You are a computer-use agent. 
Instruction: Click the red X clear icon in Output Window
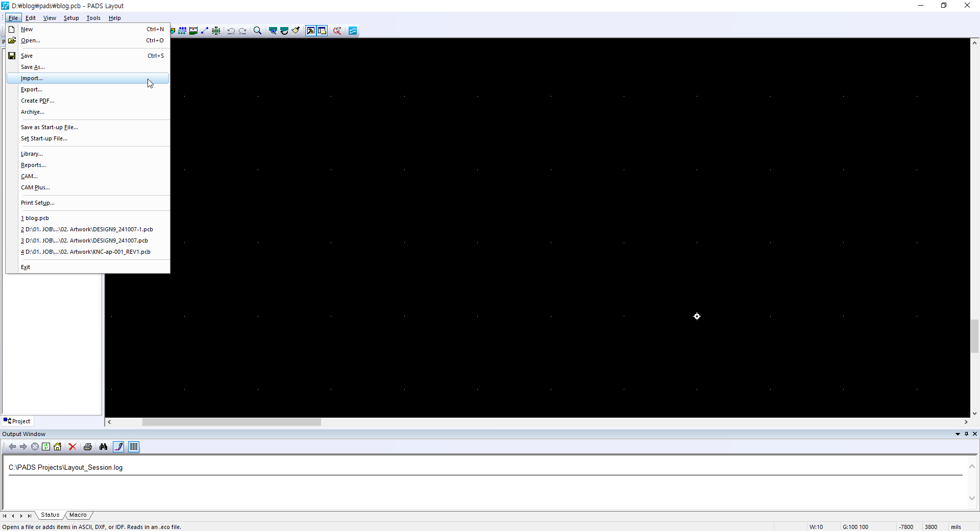coord(72,447)
